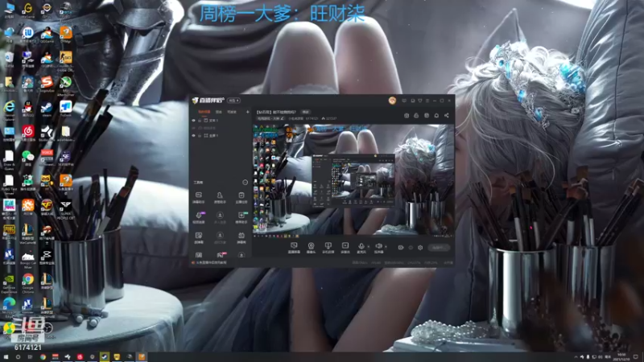Click the edit pill beside the stream title
This screenshot has height=362, width=644.
[306, 112]
